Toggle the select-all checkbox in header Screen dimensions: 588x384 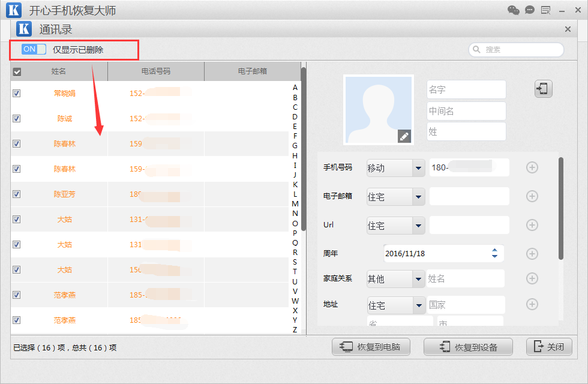coord(17,71)
